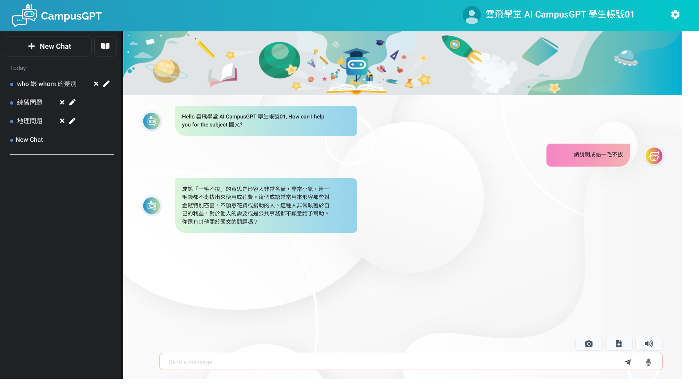Send message with paper plane icon

pyautogui.click(x=628, y=362)
